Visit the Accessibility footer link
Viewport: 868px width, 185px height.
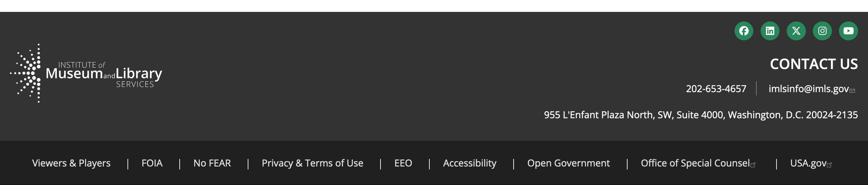(469, 163)
